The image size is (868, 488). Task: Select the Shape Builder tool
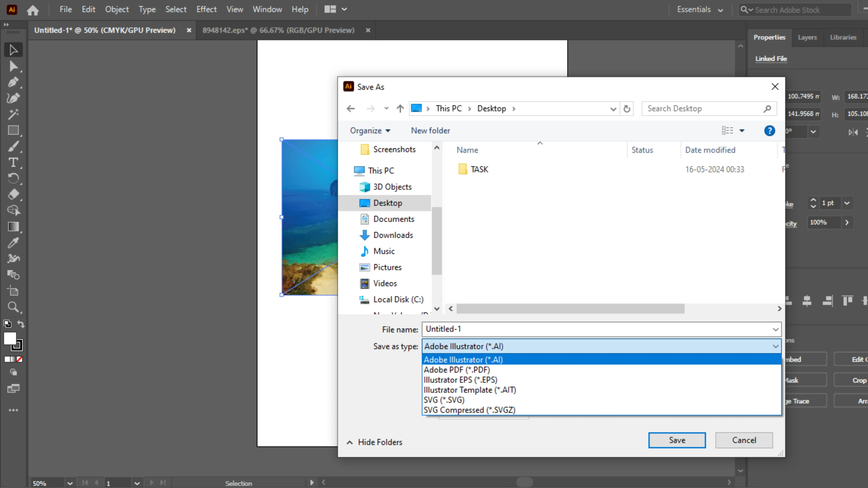(x=13, y=211)
